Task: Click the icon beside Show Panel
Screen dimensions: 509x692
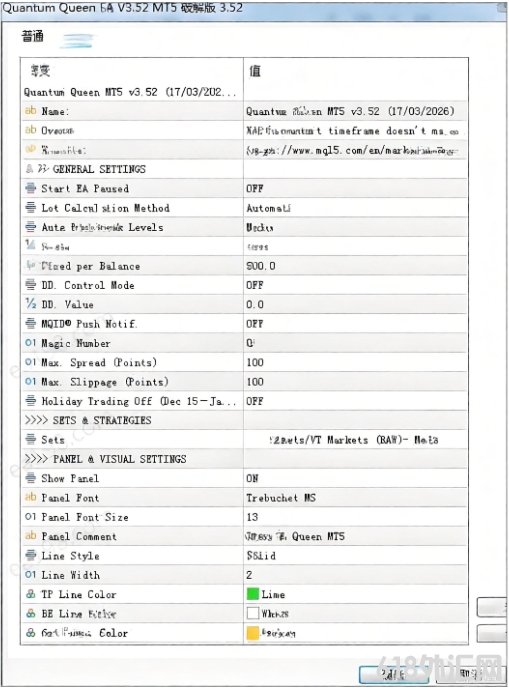Action: click(x=30, y=478)
